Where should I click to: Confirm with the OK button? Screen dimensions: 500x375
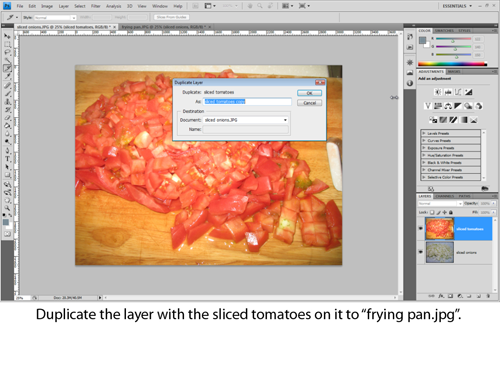[309, 93]
